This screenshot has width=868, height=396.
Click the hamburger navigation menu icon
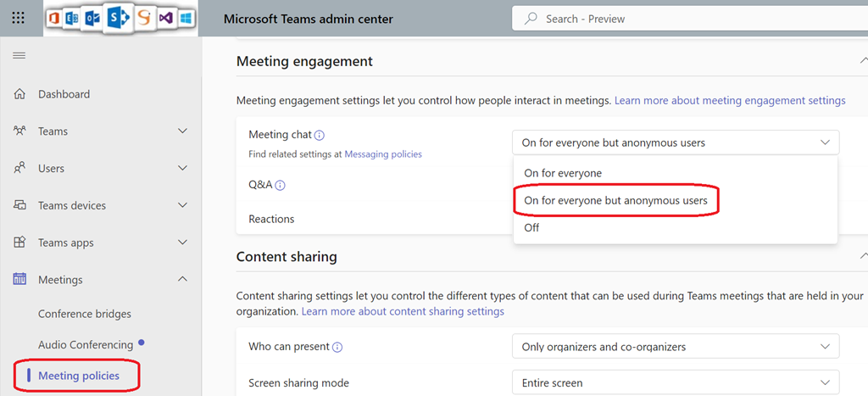point(19,56)
